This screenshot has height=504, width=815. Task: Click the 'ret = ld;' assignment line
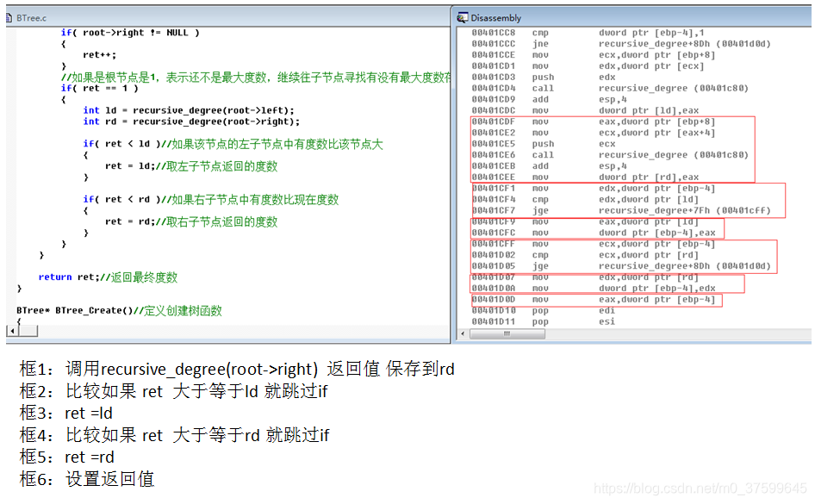coord(191,166)
